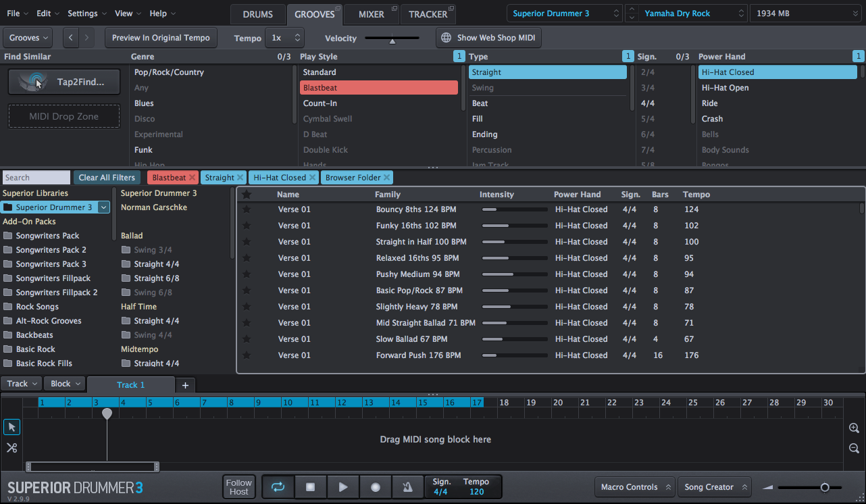Open the Settings menu

pyautogui.click(x=82, y=13)
